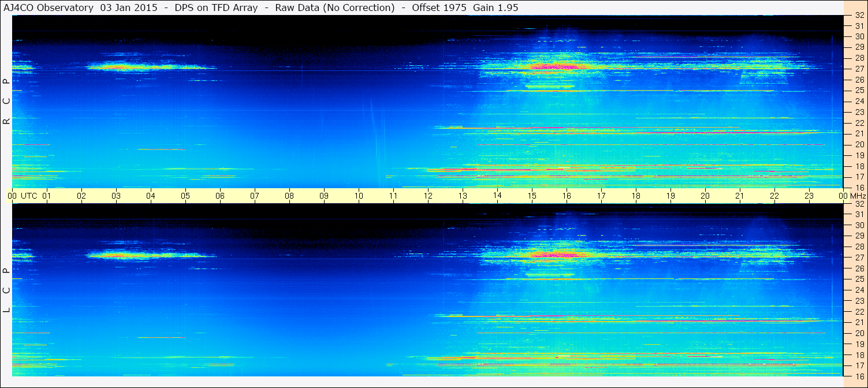Select the 23 hour tick on time axis
The height and width of the screenshot is (388, 868).
pyautogui.click(x=809, y=196)
